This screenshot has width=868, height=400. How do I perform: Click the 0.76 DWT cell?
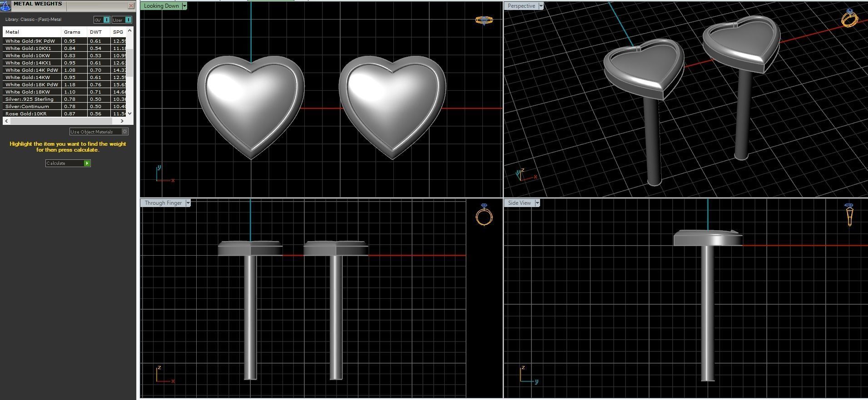99,84
